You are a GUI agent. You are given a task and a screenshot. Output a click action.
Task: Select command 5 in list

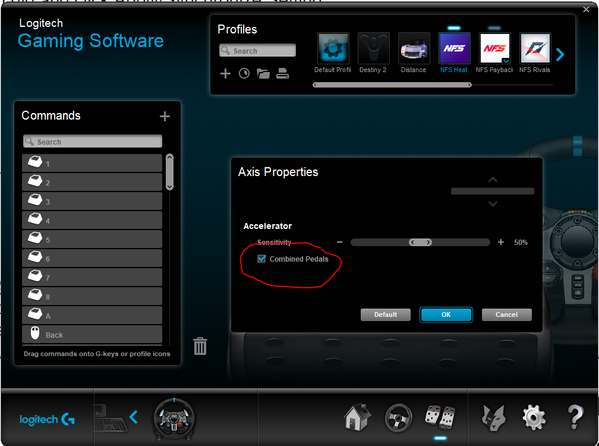coord(92,239)
